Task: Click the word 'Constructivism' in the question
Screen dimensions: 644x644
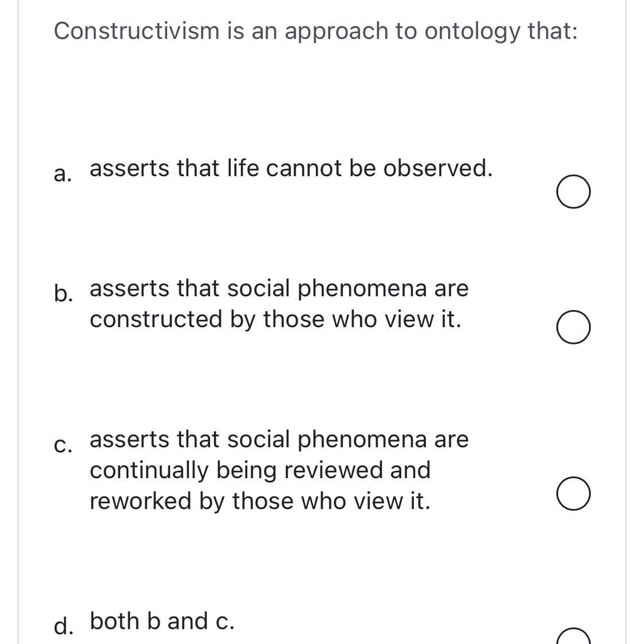Action: (137, 31)
